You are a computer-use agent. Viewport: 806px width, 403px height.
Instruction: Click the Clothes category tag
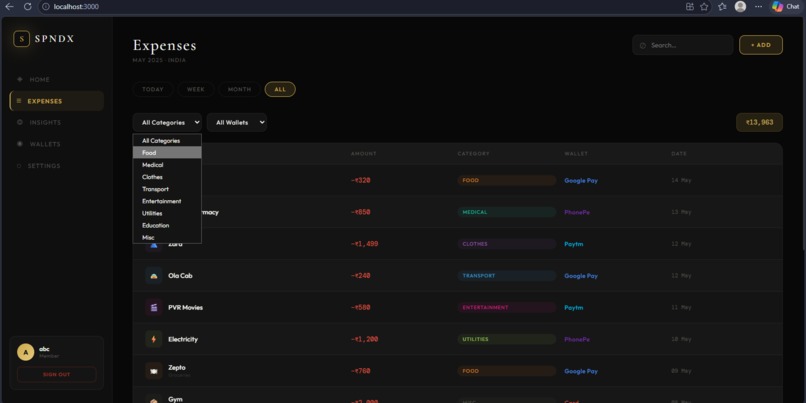coord(506,244)
